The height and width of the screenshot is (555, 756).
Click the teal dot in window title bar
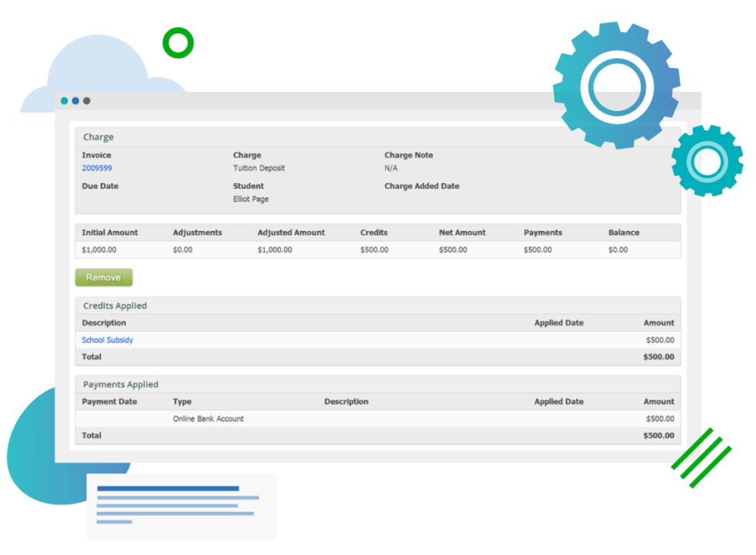coord(64,101)
